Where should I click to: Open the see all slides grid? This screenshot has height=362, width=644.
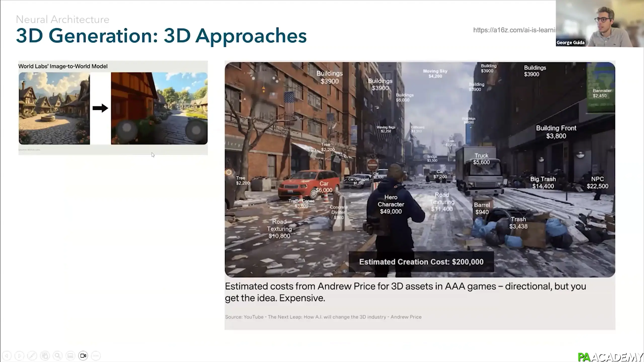tap(45, 356)
